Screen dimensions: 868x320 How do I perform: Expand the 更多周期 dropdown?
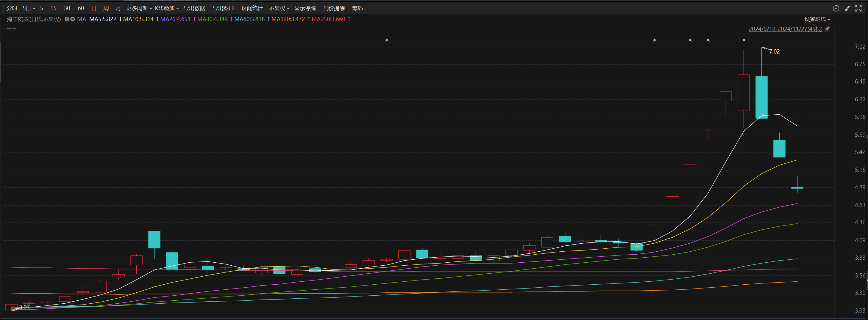point(139,8)
